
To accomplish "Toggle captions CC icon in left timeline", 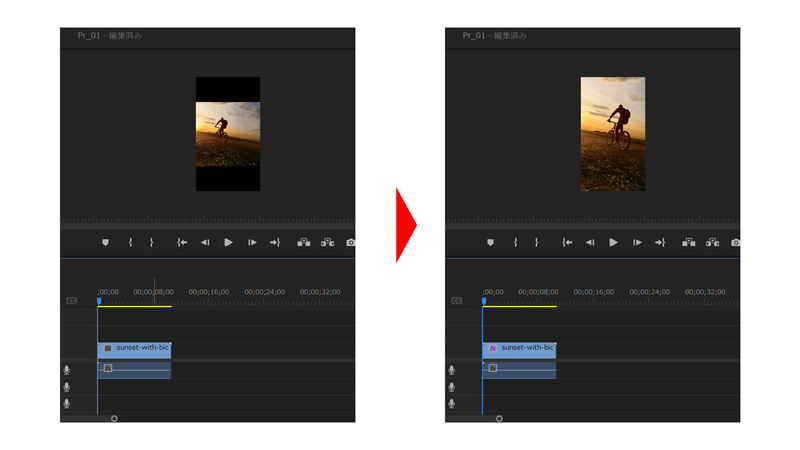I will (x=71, y=301).
